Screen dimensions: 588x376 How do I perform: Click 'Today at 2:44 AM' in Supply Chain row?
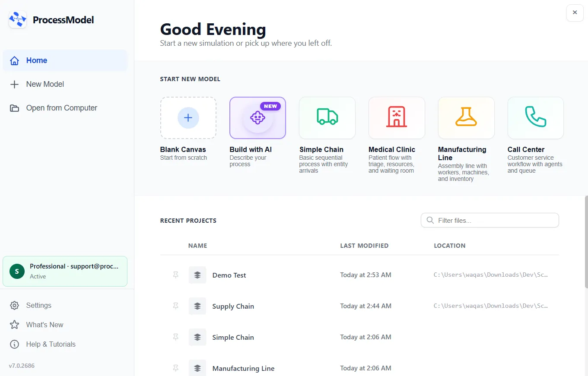click(366, 306)
